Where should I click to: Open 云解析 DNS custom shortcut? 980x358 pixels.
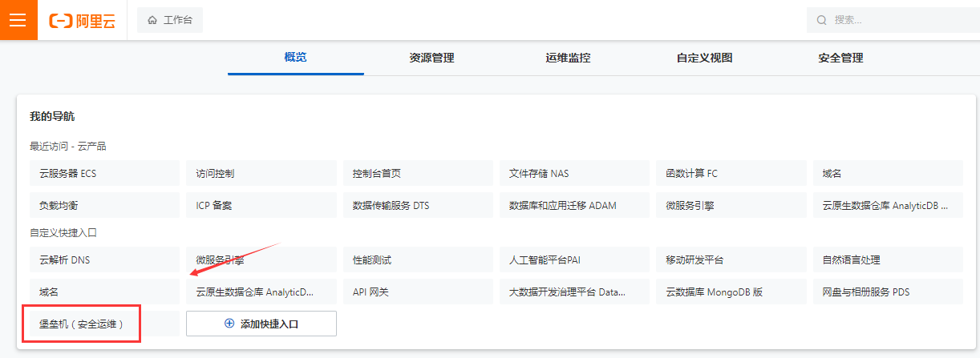[x=104, y=260]
